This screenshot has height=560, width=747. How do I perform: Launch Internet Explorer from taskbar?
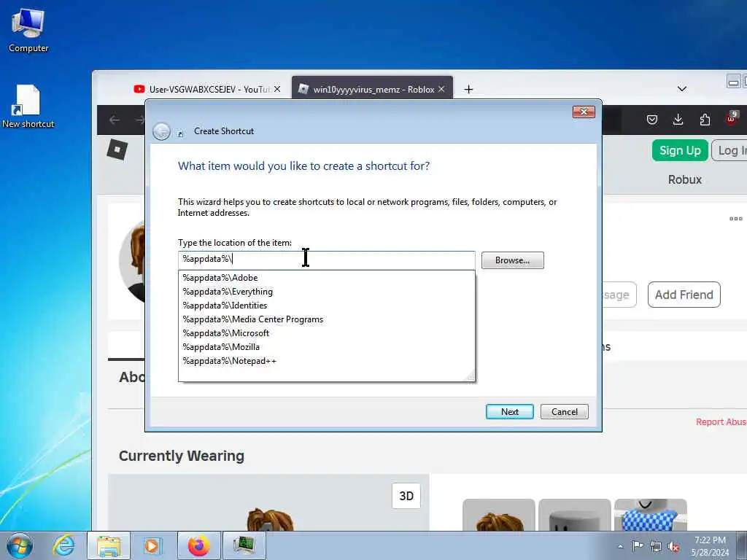pyautogui.click(x=64, y=545)
